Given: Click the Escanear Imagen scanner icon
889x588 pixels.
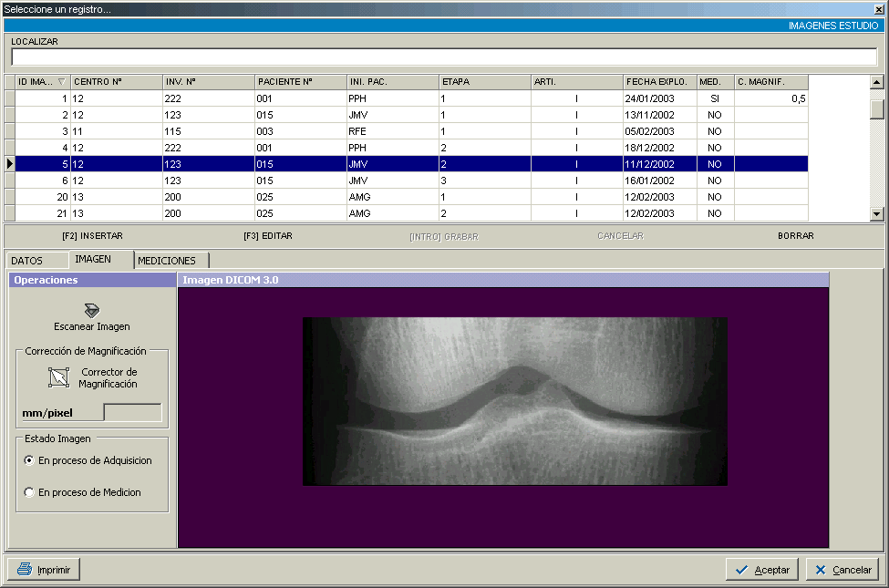Looking at the screenshot, I should pyautogui.click(x=92, y=309).
